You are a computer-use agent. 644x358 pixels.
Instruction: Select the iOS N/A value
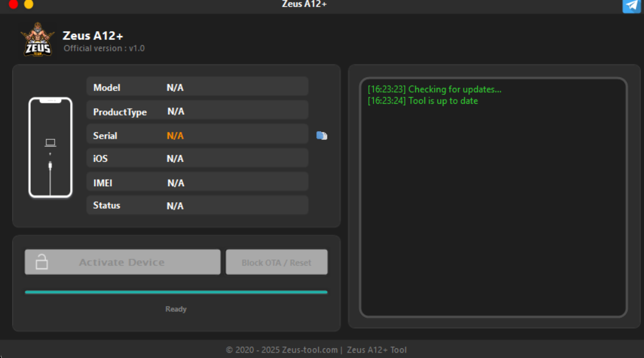click(175, 159)
